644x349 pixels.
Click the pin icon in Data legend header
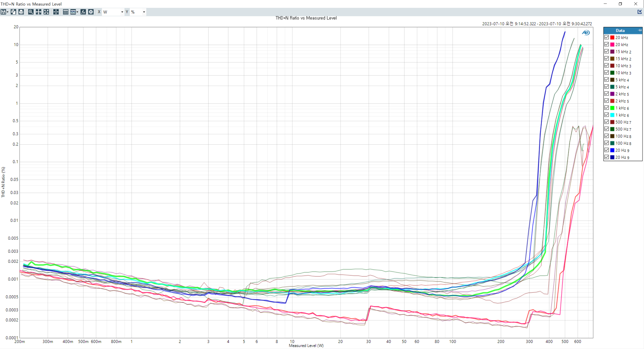[640, 30]
